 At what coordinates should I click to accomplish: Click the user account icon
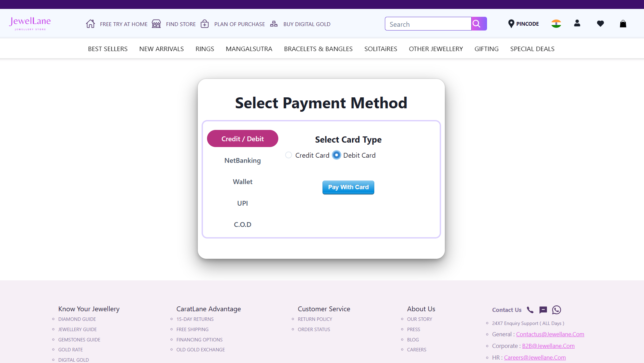pyautogui.click(x=577, y=24)
